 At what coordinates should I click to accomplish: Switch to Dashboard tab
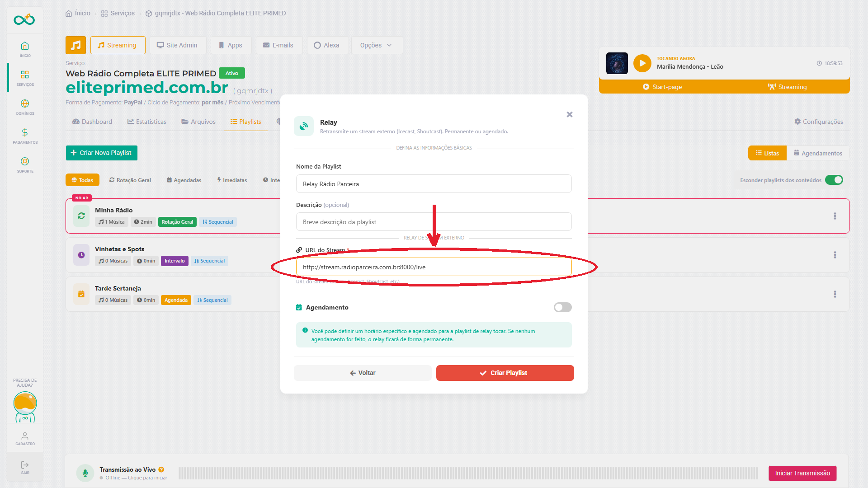tap(92, 122)
